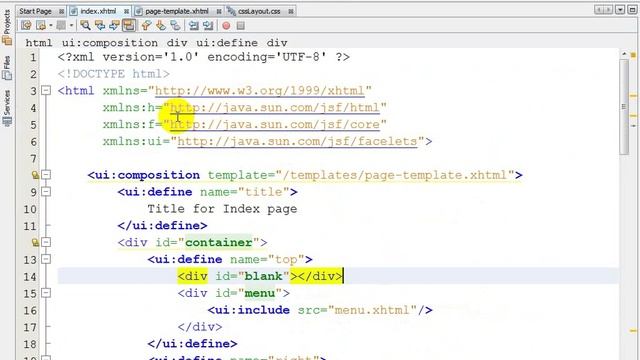Click the <!DOCTYPE html> line
640x360 pixels.
click(x=113, y=74)
